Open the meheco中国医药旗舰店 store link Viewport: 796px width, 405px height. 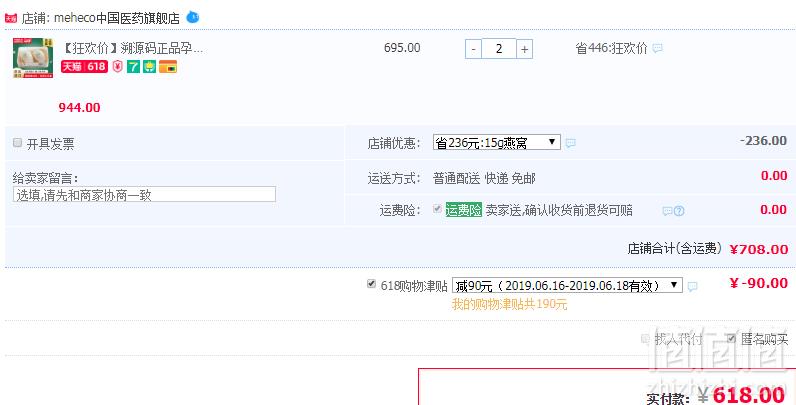[117, 18]
